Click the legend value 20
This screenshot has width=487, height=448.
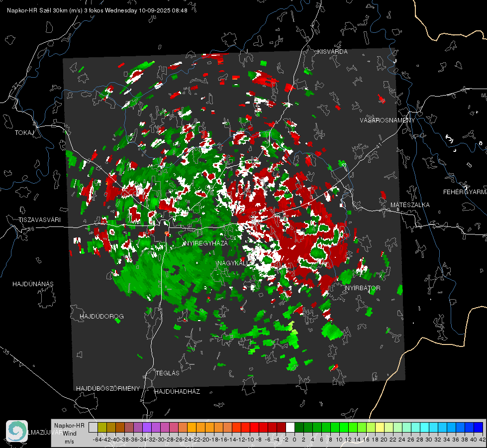point(384,440)
